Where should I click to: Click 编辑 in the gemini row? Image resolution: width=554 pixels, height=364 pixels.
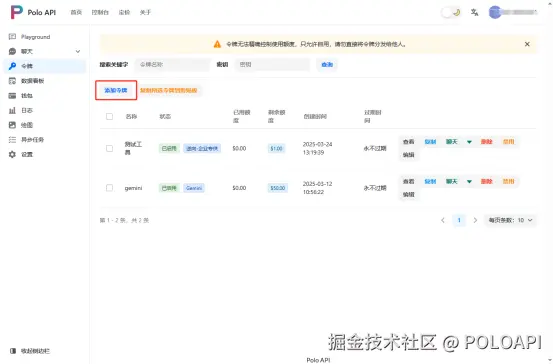tap(408, 194)
